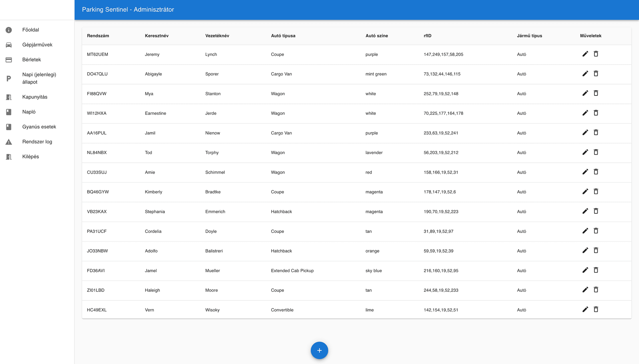Open the Rendszer log page
Viewport: 639px width, 364px height.
pyautogui.click(x=37, y=142)
